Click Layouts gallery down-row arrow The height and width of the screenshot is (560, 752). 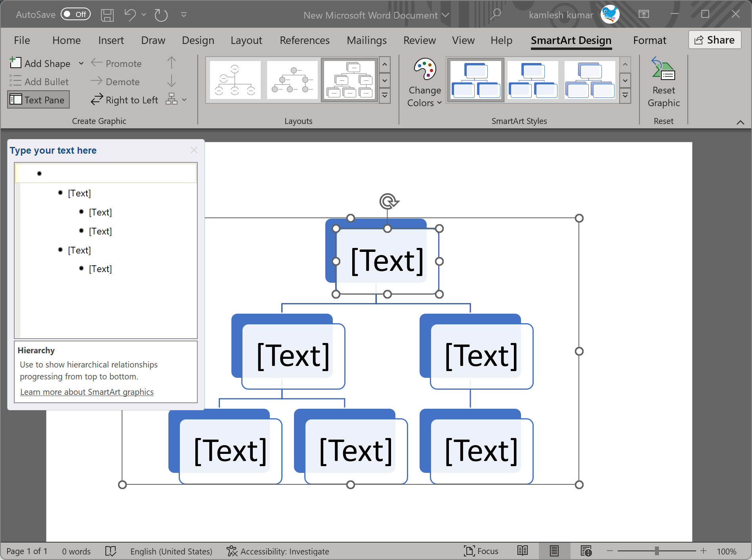coord(385,80)
